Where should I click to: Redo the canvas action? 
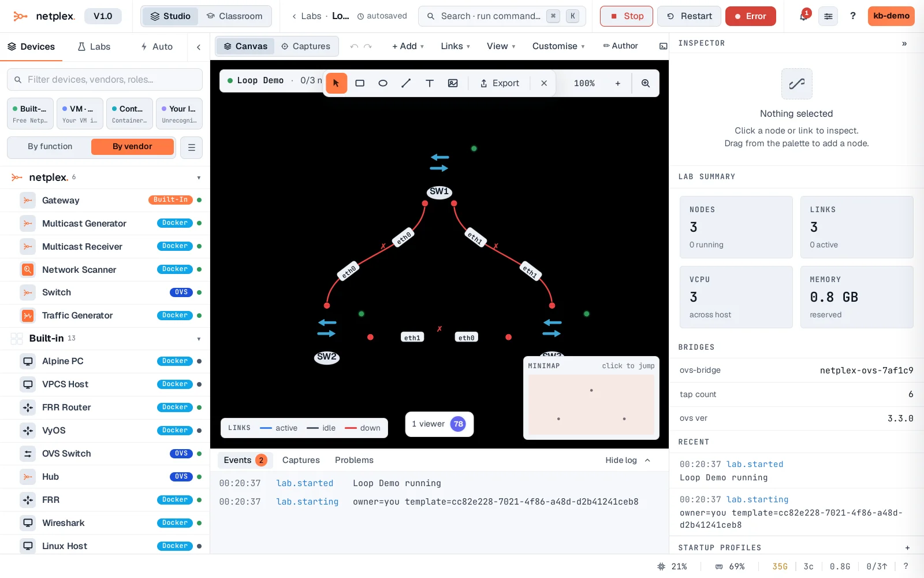point(368,46)
